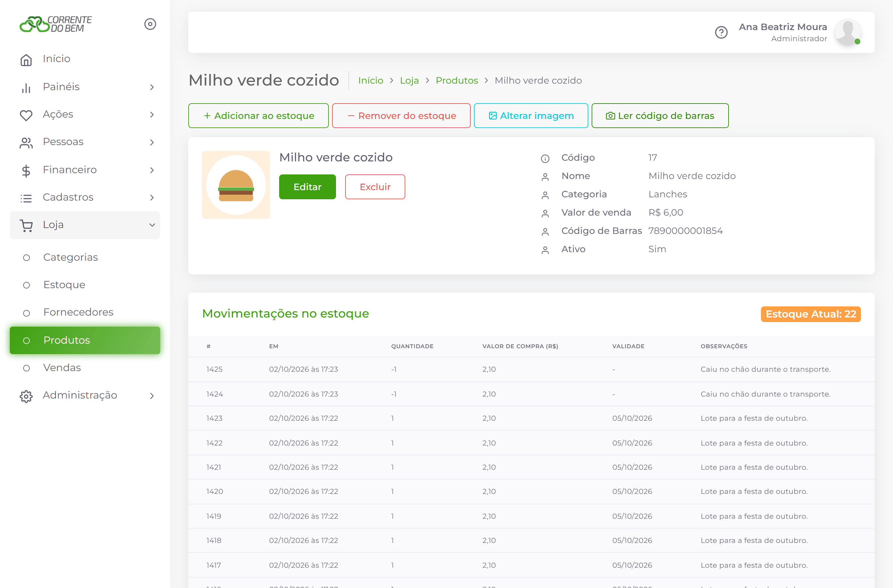
Task: Go to Início via the home icon
Action: pos(26,59)
